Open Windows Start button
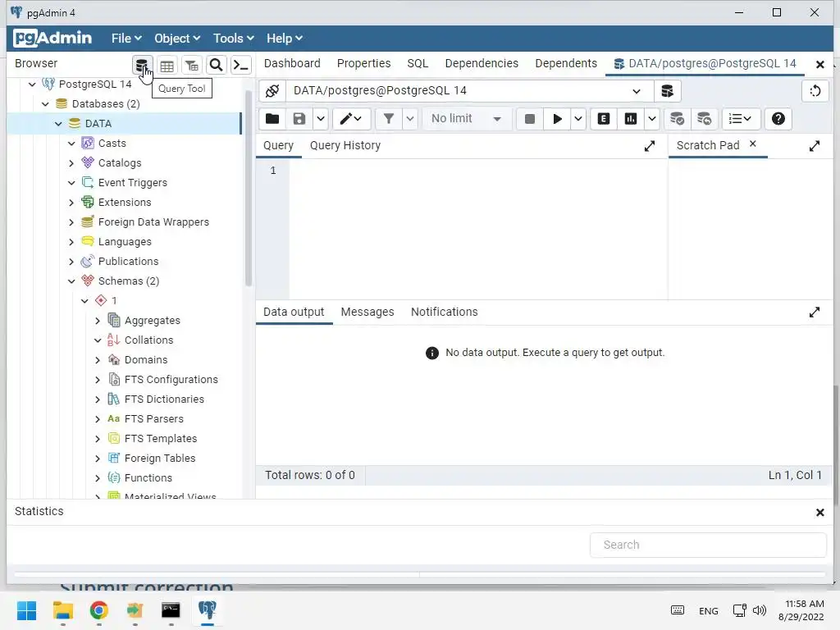Image resolution: width=840 pixels, height=630 pixels. pos(26,610)
